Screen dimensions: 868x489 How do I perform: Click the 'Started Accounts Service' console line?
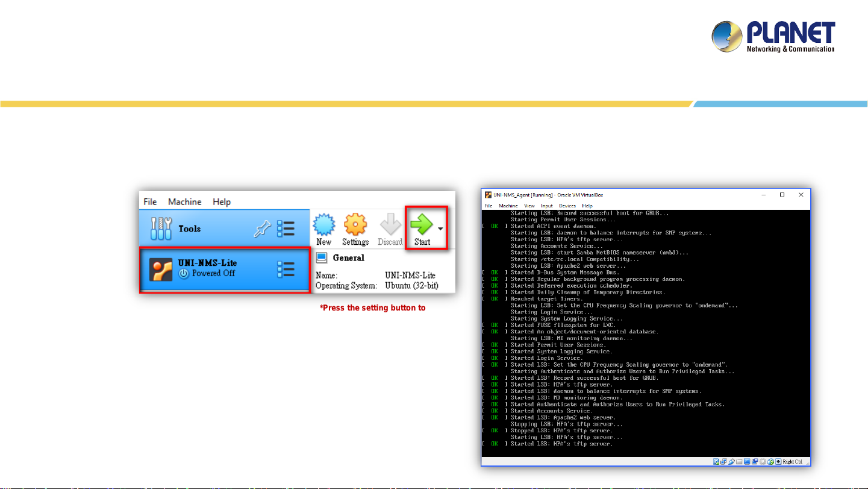552,411
